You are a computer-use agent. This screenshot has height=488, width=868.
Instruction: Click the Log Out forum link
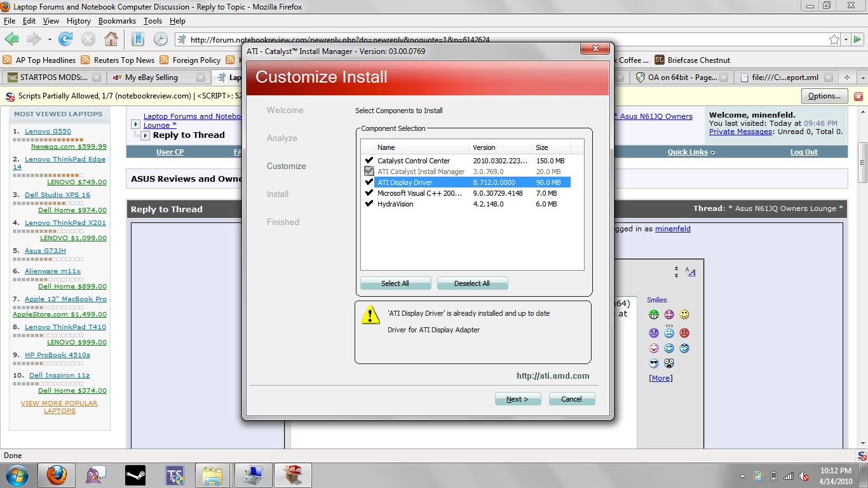tap(804, 152)
